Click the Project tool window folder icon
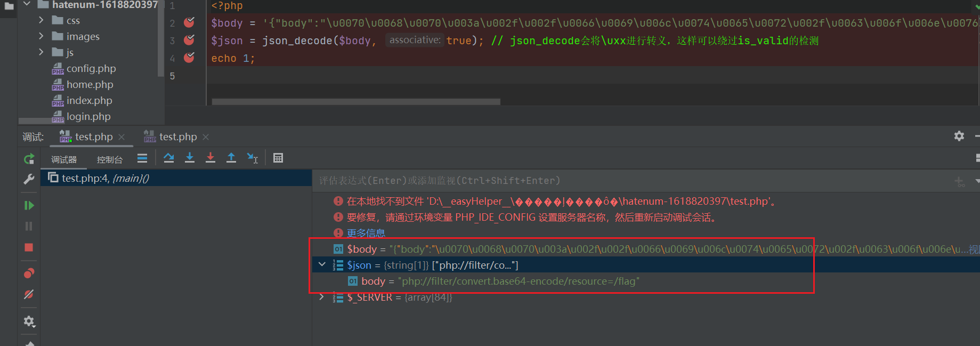The image size is (980, 346). [x=9, y=6]
